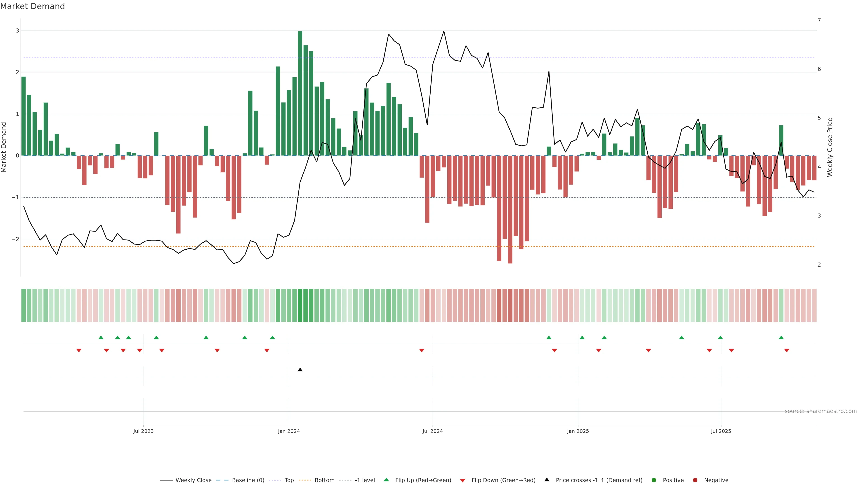Click the Jul 2023 x-axis label
868x488 pixels.
143,431
